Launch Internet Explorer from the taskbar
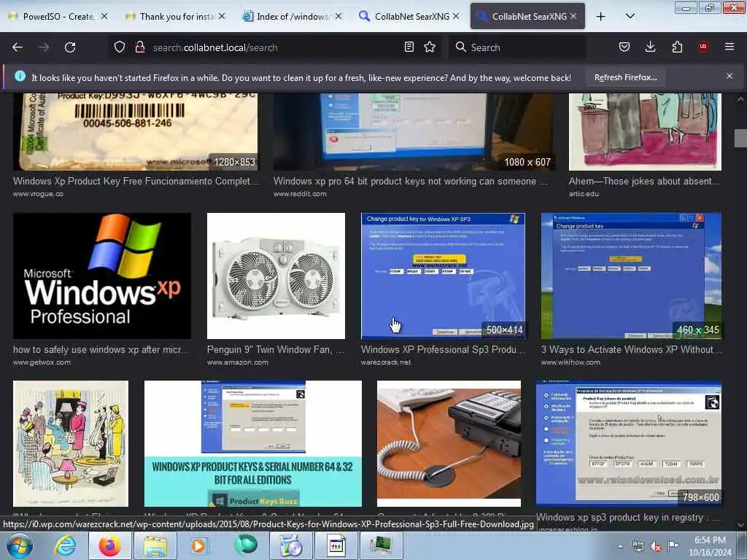 point(65,545)
